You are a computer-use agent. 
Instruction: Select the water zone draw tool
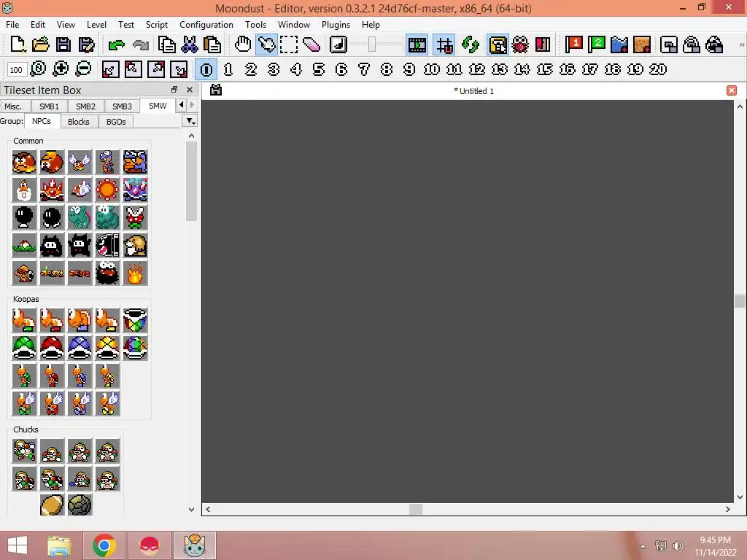[619, 44]
